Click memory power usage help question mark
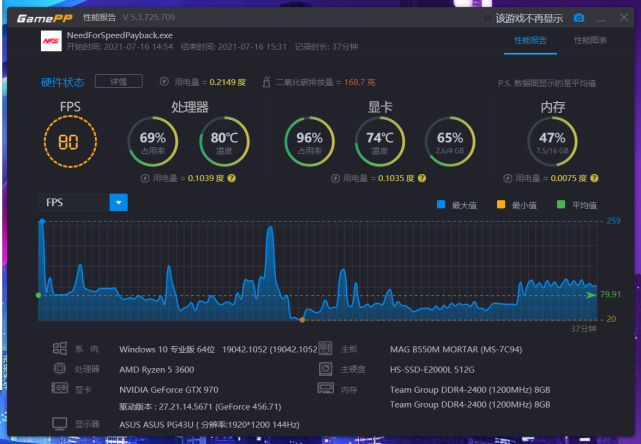 coord(594,178)
